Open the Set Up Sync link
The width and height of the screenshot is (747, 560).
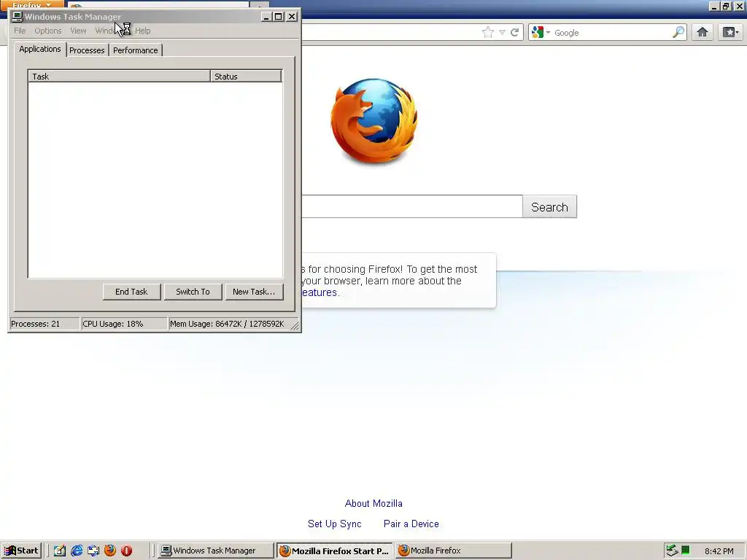(x=334, y=524)
